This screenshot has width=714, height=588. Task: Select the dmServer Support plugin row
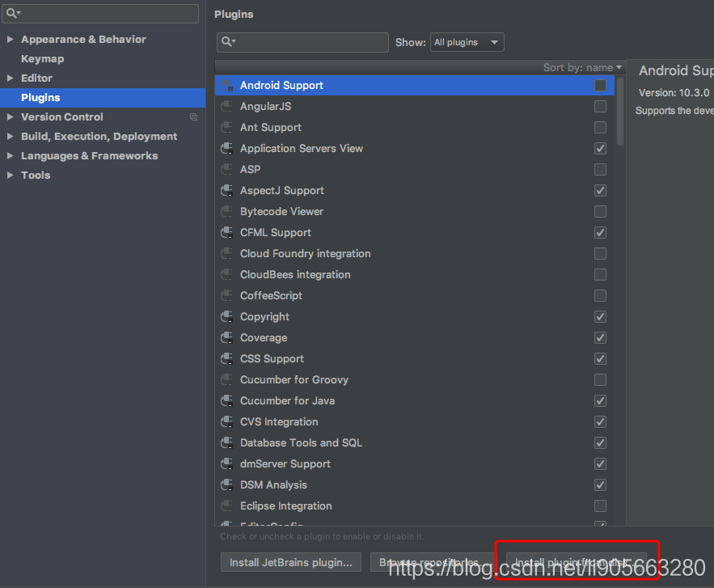(414, 463)
